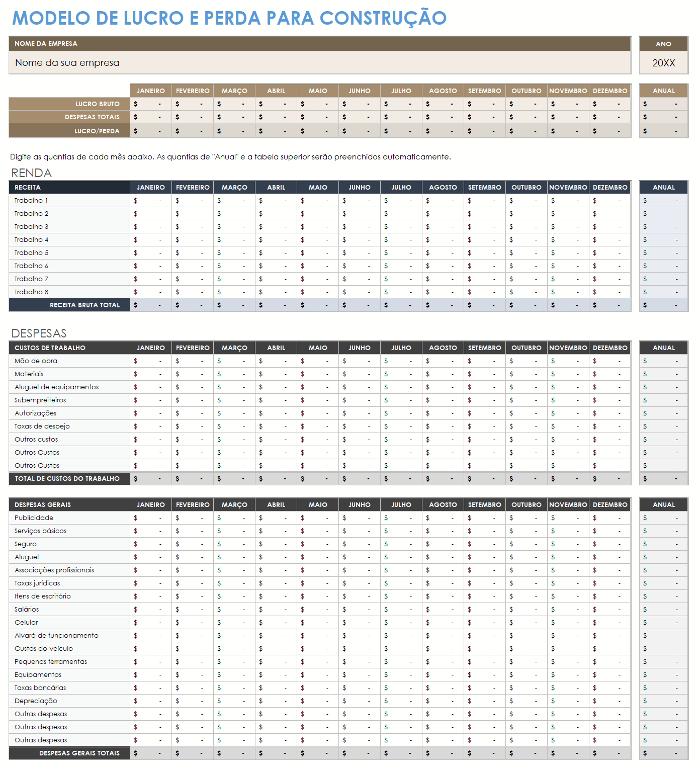Click the MARÇO cell in the Materiais row
This screenshot has width=700, height=772.
[234, 374]
